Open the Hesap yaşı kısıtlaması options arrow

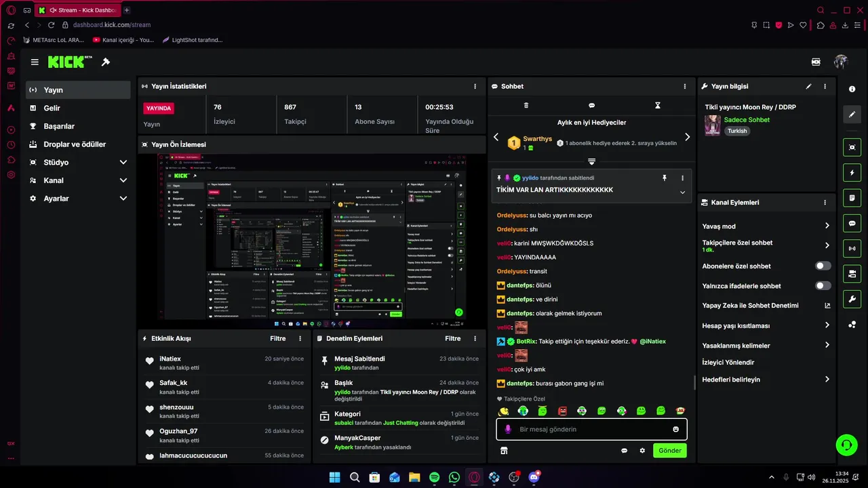coord(827,325)
